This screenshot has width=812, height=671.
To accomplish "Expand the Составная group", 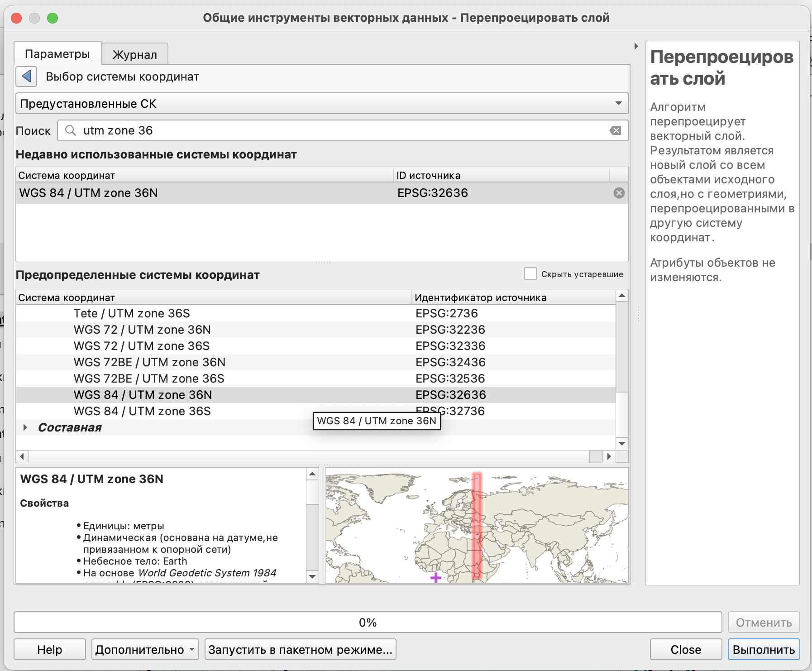I will [25, 427].
